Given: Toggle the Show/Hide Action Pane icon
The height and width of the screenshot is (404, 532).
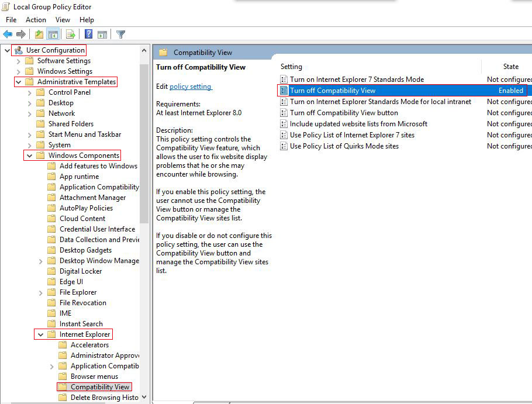Looking at the screenshot, I should pos(102,34).
